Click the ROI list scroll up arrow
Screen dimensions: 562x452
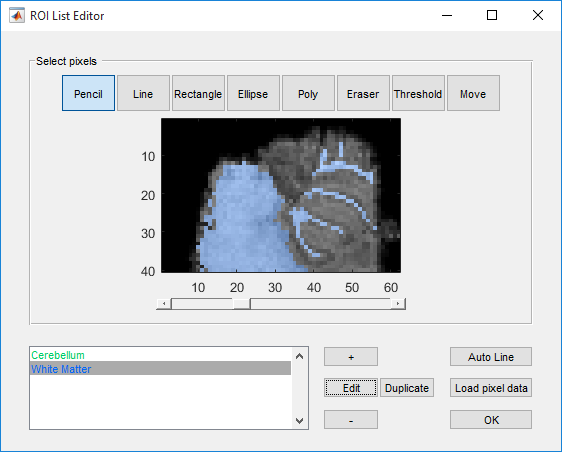tap(300, 356)
